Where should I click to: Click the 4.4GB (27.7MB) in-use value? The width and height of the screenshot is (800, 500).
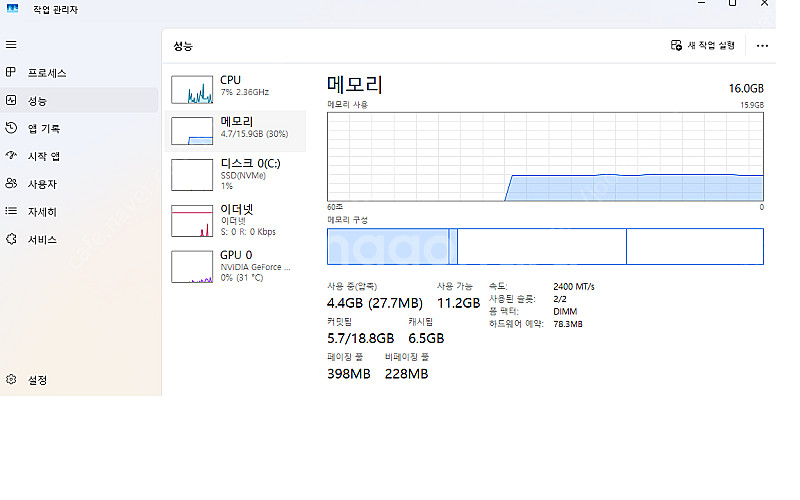click(x=374, y=303)
